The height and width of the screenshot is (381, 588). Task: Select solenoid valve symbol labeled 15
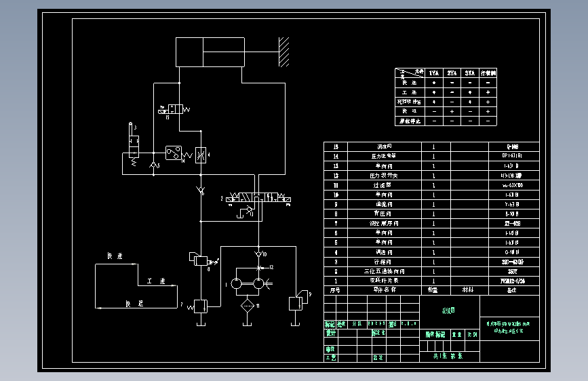(x=174, y=110)
